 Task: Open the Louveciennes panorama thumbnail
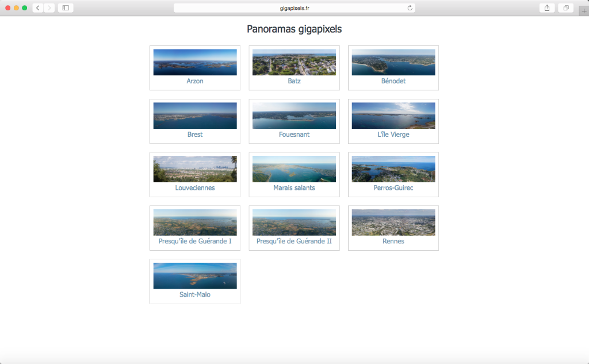click(x=195, y=169)
